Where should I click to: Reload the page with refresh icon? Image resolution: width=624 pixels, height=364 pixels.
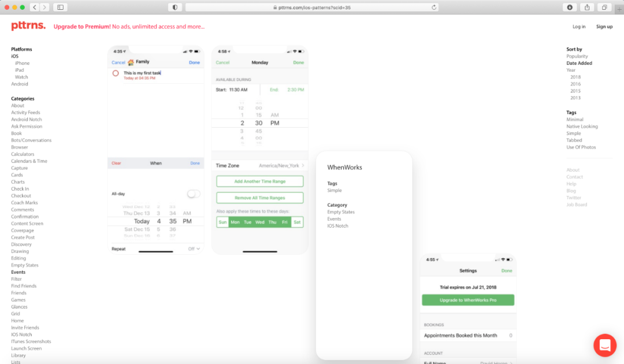[434, 7]
